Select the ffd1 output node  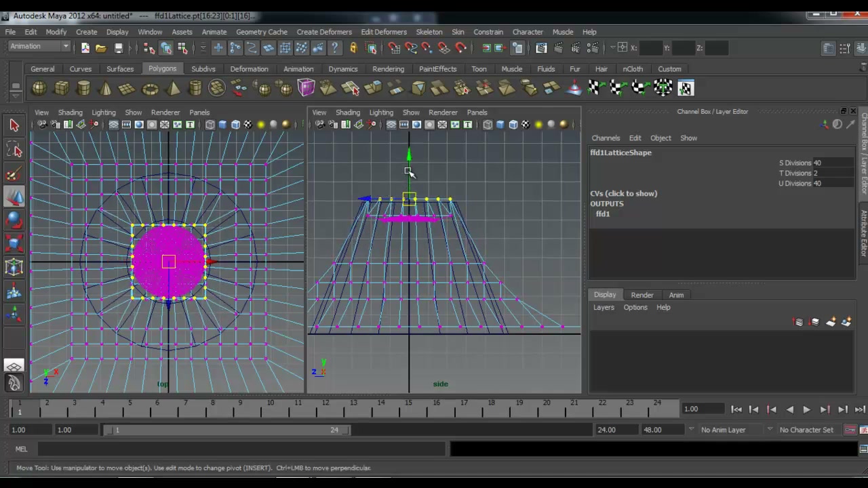click(x=603, y=213)
